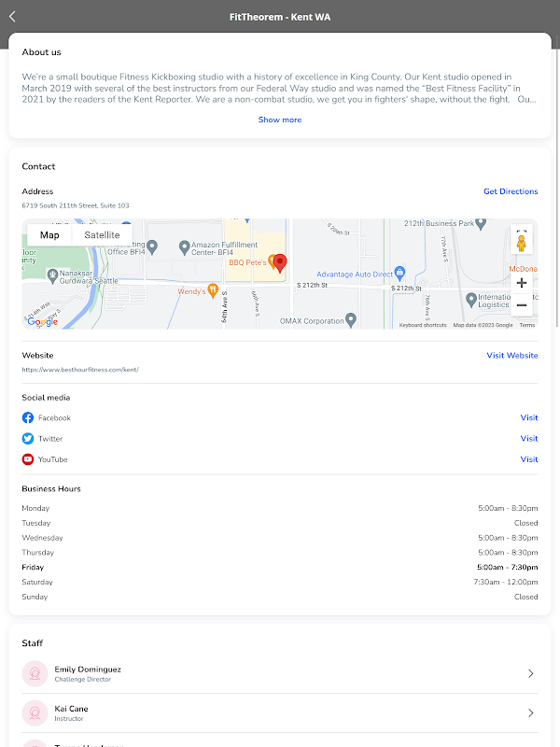Click Advantage Auto Direct map marker

400,273
